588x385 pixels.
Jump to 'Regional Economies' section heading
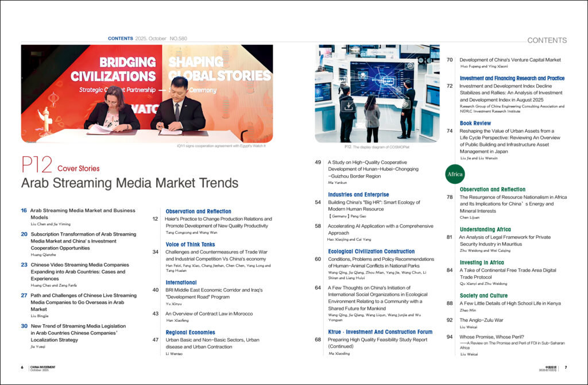(190, 332)
